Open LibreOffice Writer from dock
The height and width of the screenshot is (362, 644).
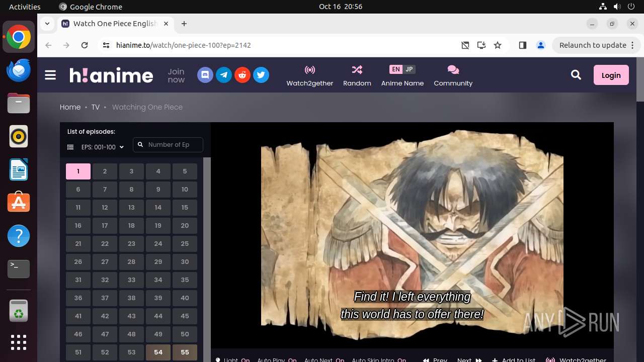(19, 169)
